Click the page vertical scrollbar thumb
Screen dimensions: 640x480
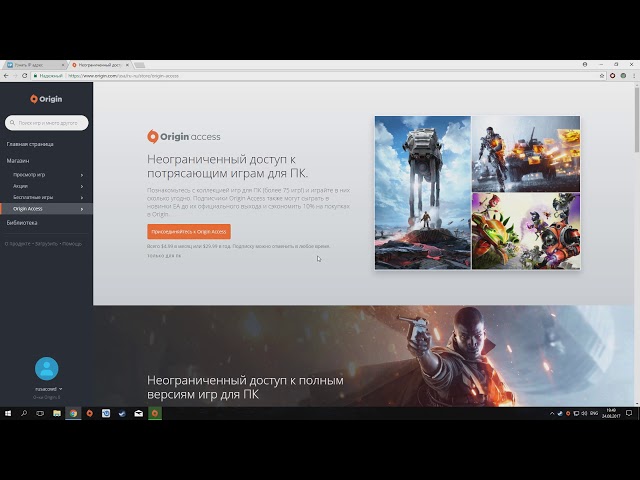point(637,120)
